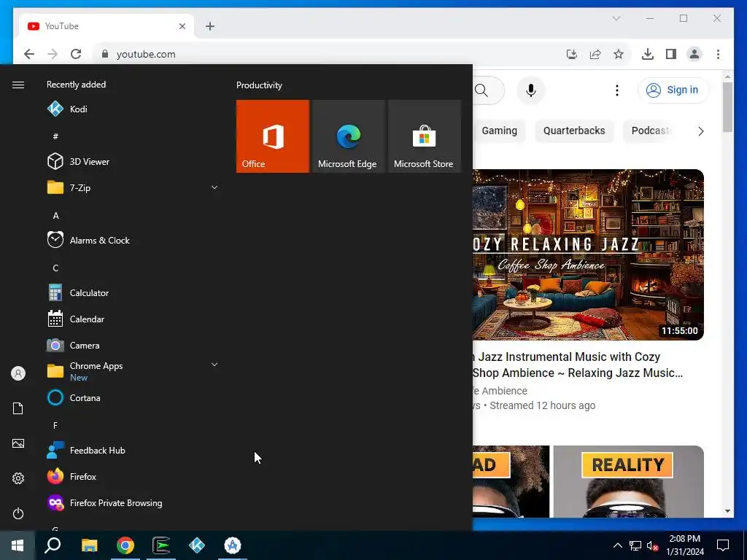The width and height of the screenshot is (747, 560).
Task: Click the C letter group header
Action: [x=55, y=268]
